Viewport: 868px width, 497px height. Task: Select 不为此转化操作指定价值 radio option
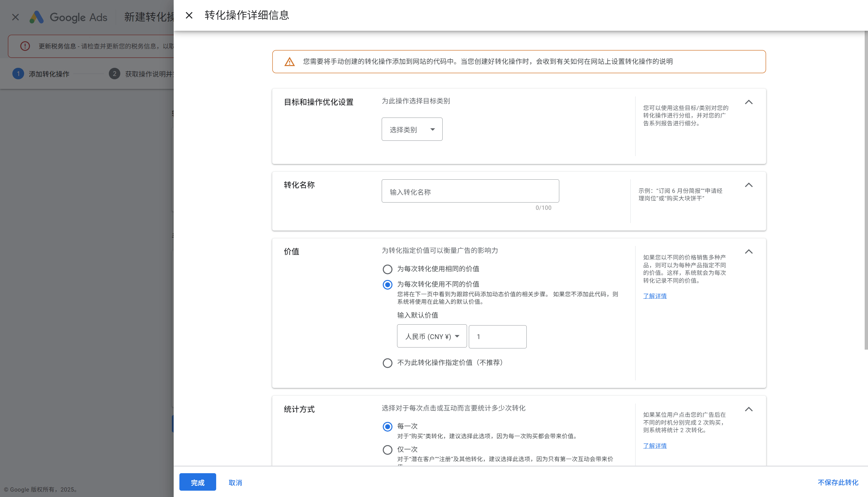387,363
